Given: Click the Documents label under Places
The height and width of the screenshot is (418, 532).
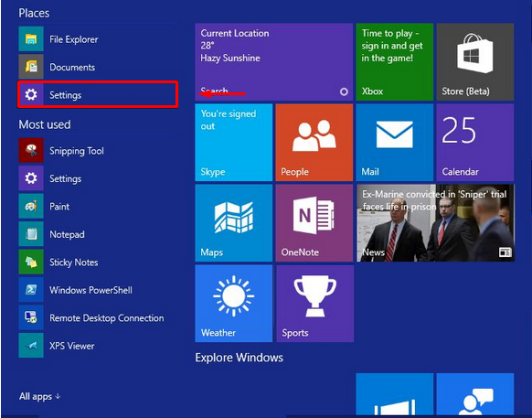Looking at the screenshot, I should [72, 68].
